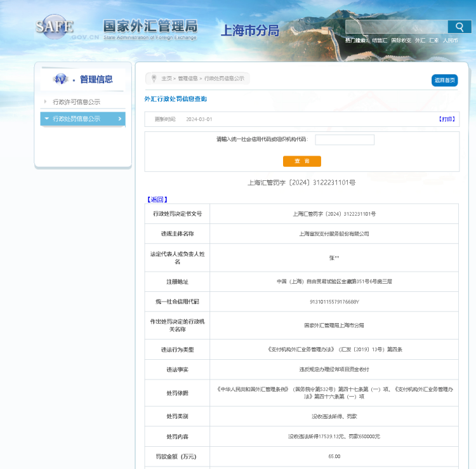Click the 管理信息 sidebar heading

pyautogui.click(x=96, y=79)
